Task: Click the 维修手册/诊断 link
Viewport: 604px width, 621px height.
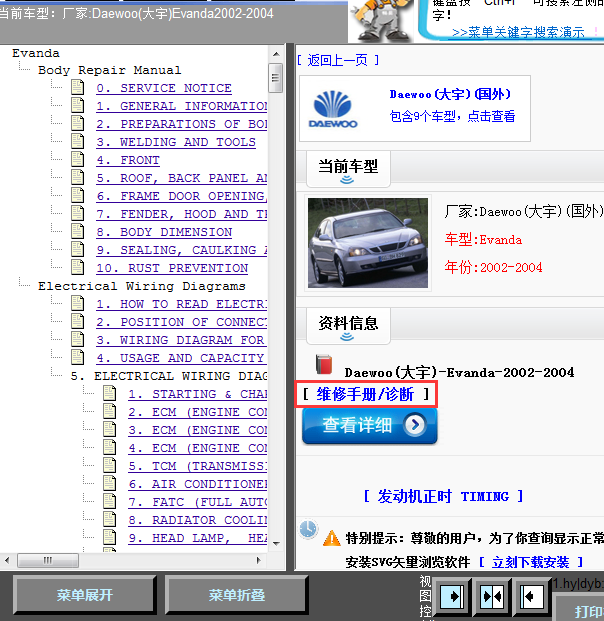Action: [x=366, y=394]
